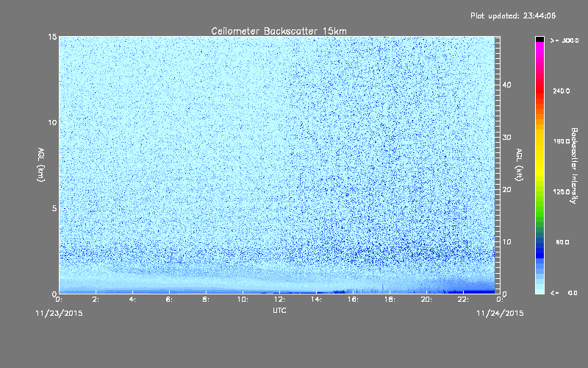Click the end date 11/24/2015
Viewport: 588px width, 368px height.
(500, 314)
